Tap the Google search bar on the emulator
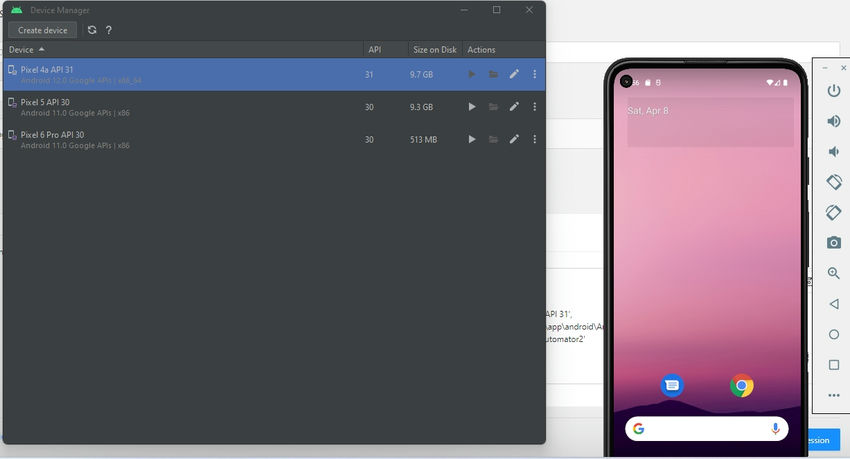This screenshot has width=850, height=459. click(707, 429)
